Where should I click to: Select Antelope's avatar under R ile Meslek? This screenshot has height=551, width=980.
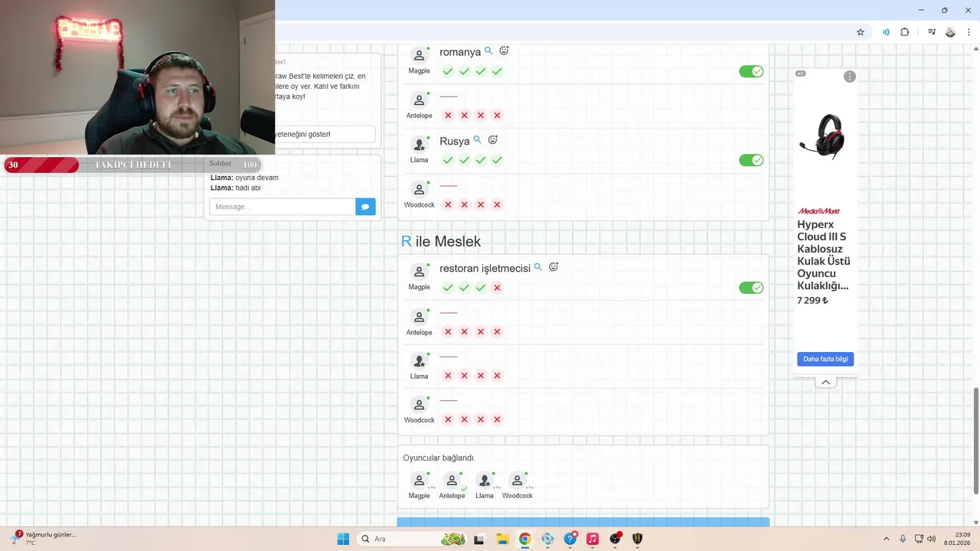(x=419, y=317)
